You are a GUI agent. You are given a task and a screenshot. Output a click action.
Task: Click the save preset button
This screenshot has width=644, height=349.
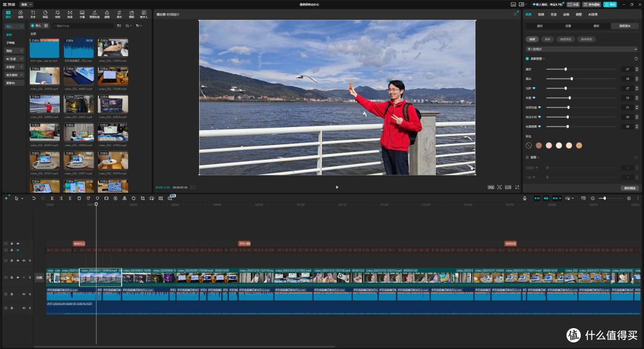(x=630, y=188)
